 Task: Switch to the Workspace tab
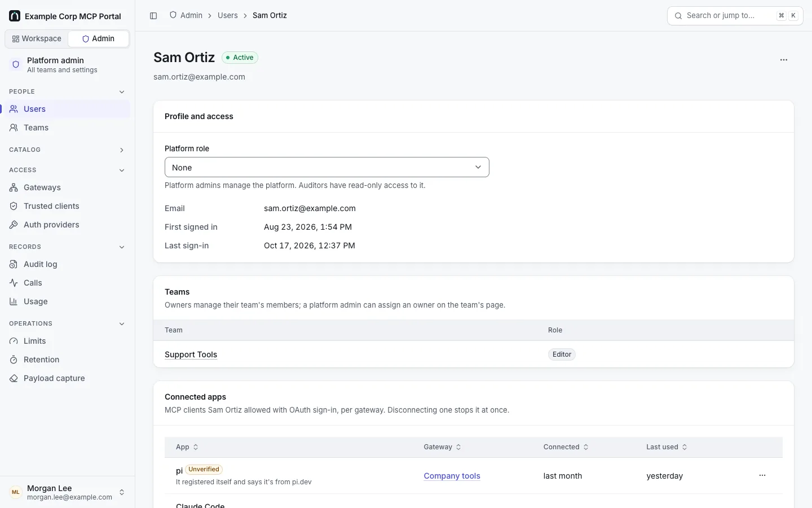tap(37, 38)
